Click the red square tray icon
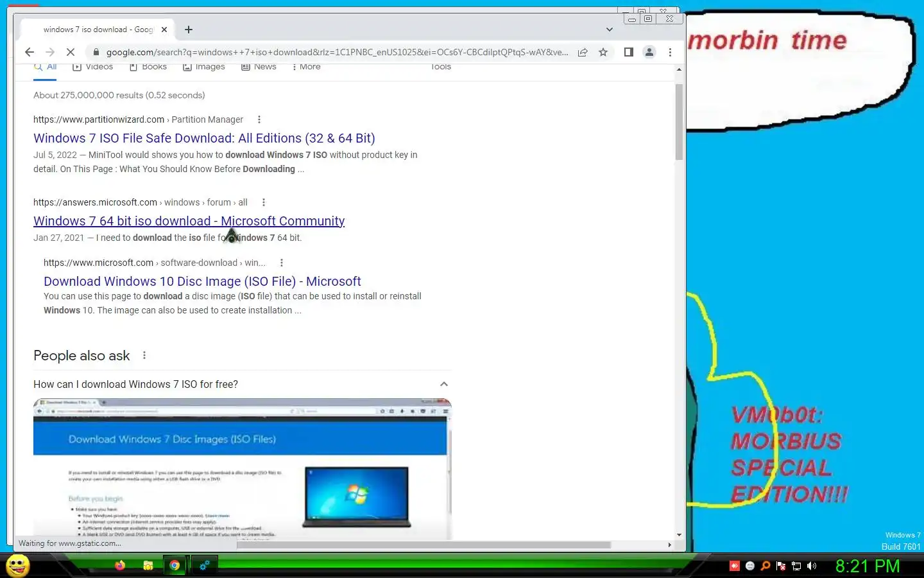 click(735, 566)
